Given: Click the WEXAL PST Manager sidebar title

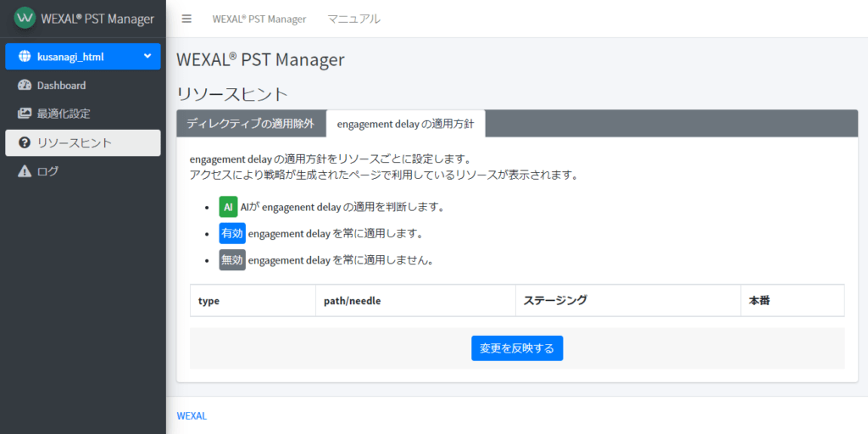Looking at the screenshot, I should [97, 19].
